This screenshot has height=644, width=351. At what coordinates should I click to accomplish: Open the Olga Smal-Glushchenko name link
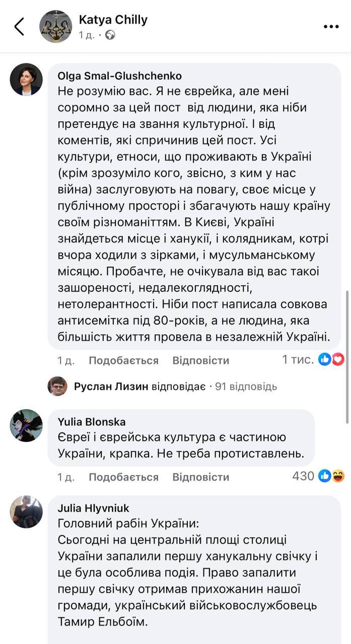[120, 76]
